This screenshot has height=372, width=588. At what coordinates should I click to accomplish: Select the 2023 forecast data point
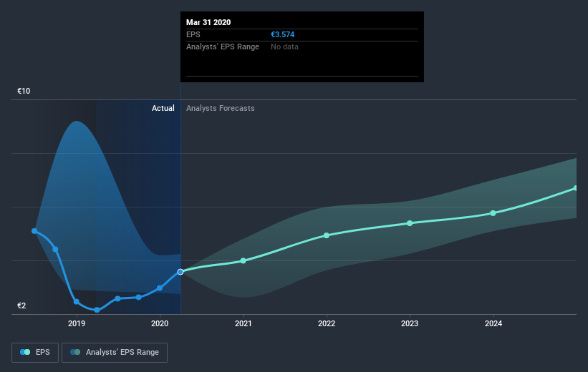410,223
